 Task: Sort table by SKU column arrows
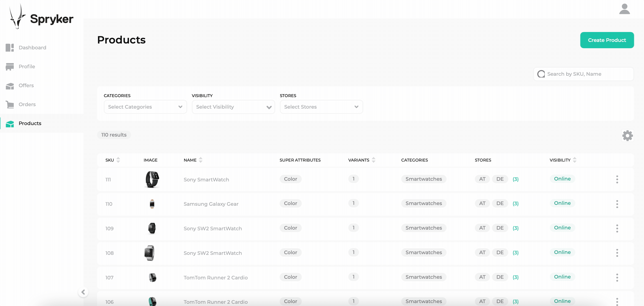(x=118, y=160)
